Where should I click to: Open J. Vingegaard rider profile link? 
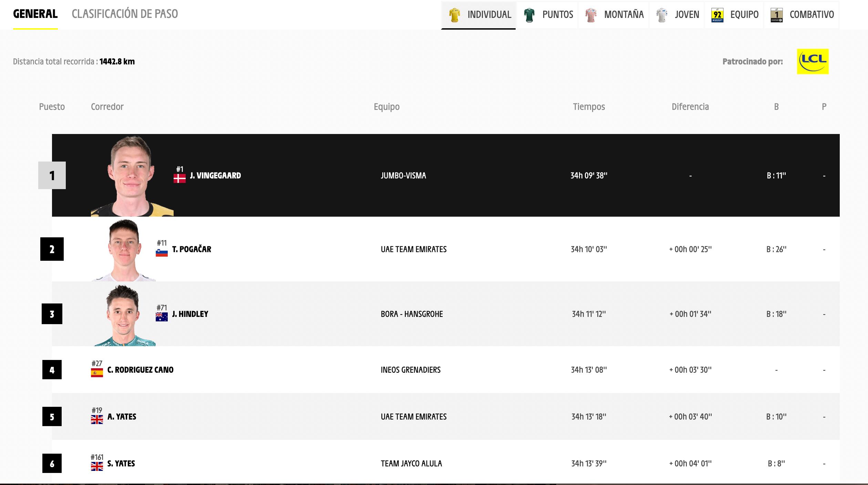215,176
